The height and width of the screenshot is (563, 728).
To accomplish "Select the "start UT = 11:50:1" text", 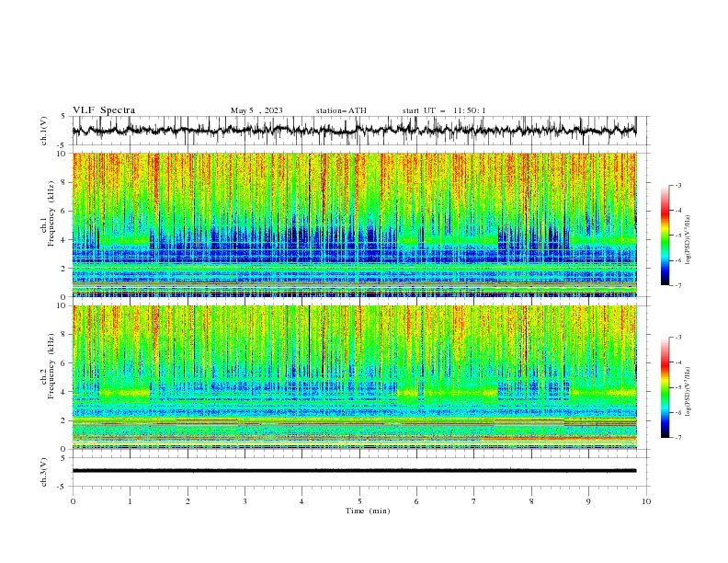I will coord(444,110).
